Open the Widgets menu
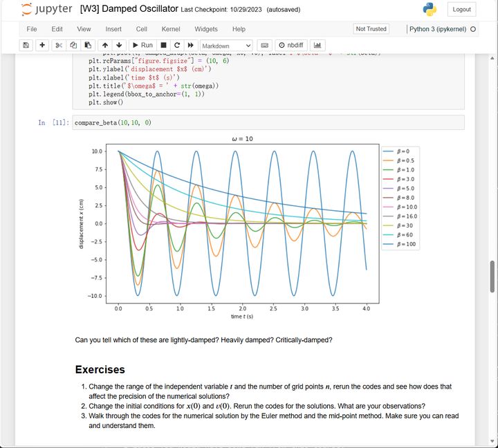The height and width of the screenshot is (448, 498). click(206, 29)
